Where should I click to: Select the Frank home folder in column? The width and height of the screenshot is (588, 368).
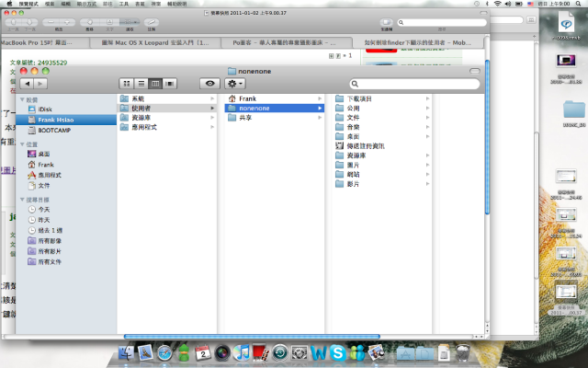point(275,98)
